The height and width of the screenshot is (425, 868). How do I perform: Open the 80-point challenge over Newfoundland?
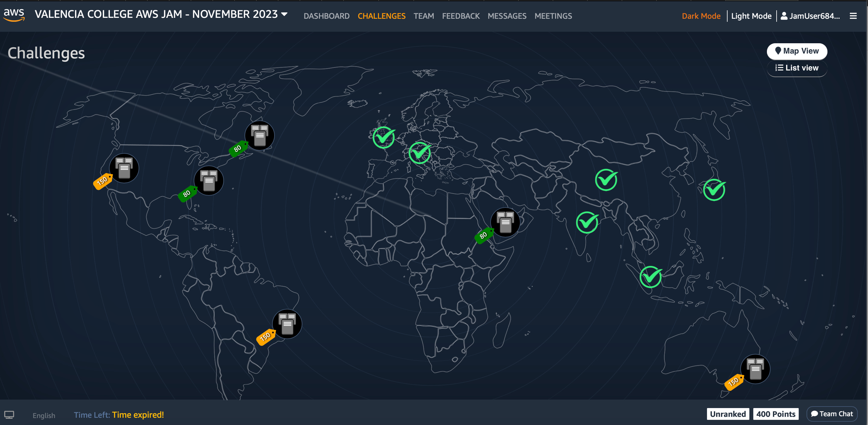point(259,136)
